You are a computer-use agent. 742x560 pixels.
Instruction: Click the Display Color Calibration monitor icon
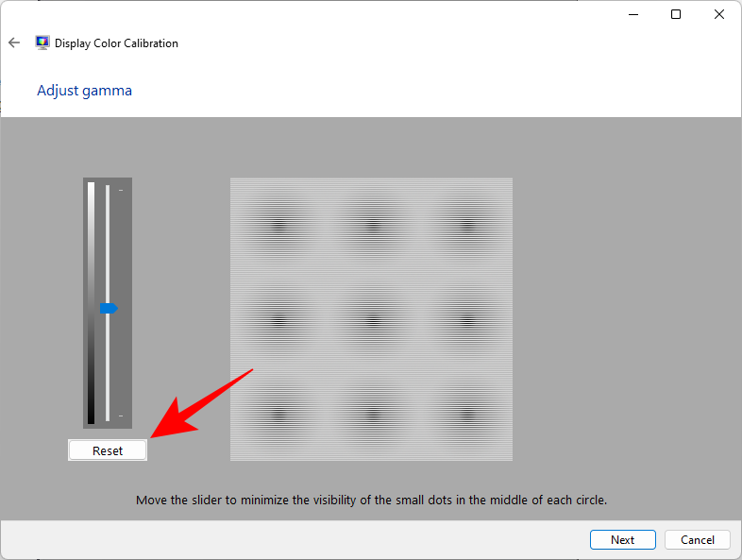tap(42, 42)
